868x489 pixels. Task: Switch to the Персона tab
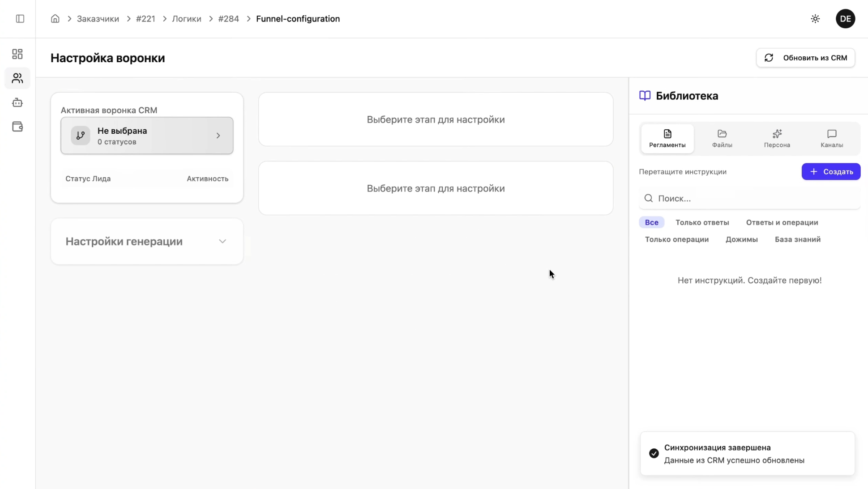(777, 139)
